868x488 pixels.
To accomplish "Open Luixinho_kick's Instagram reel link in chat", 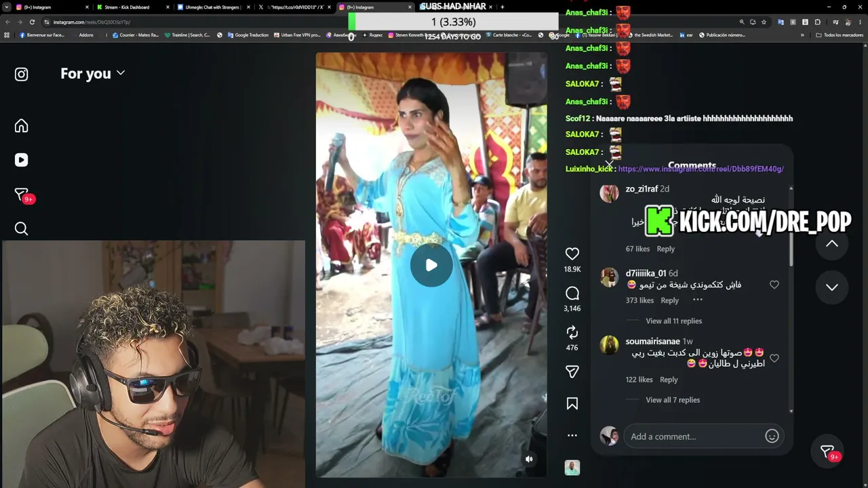I will 701,169.
